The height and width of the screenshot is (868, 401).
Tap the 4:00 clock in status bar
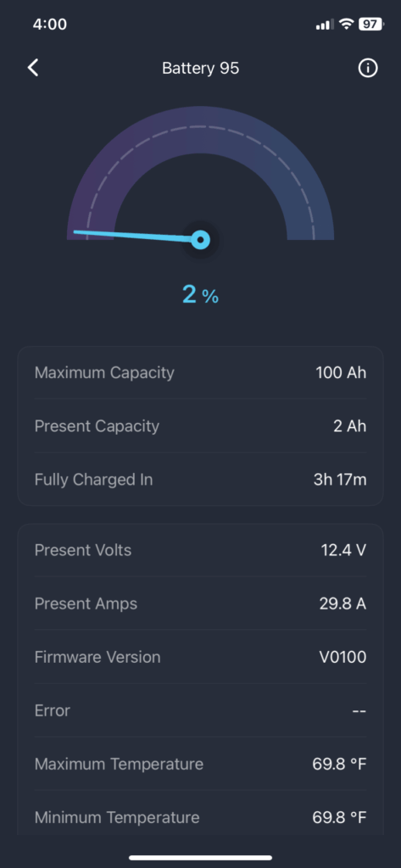pos(50,24)
